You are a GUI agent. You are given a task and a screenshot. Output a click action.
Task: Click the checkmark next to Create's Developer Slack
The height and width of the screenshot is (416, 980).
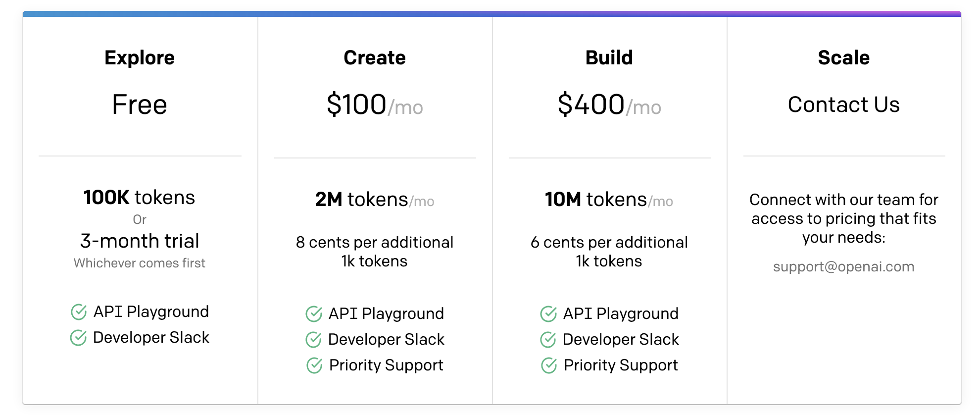coord(313,340)
